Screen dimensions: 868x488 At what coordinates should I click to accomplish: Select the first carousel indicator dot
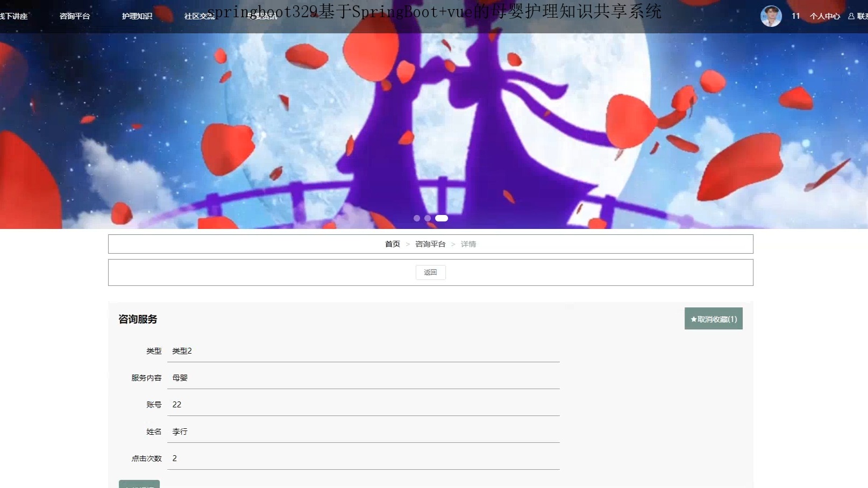pos(417,218)
